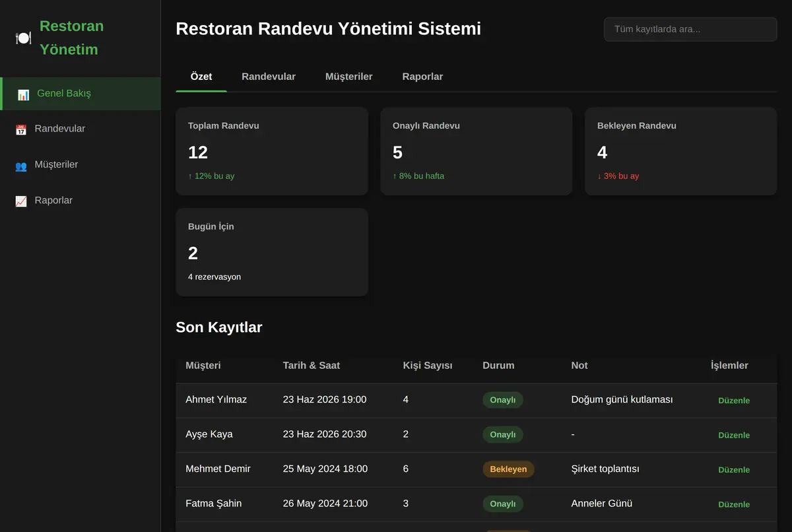The image size is (792, 532).
Task: Click customer name Mehmet Demir
Action: (218, 469)
